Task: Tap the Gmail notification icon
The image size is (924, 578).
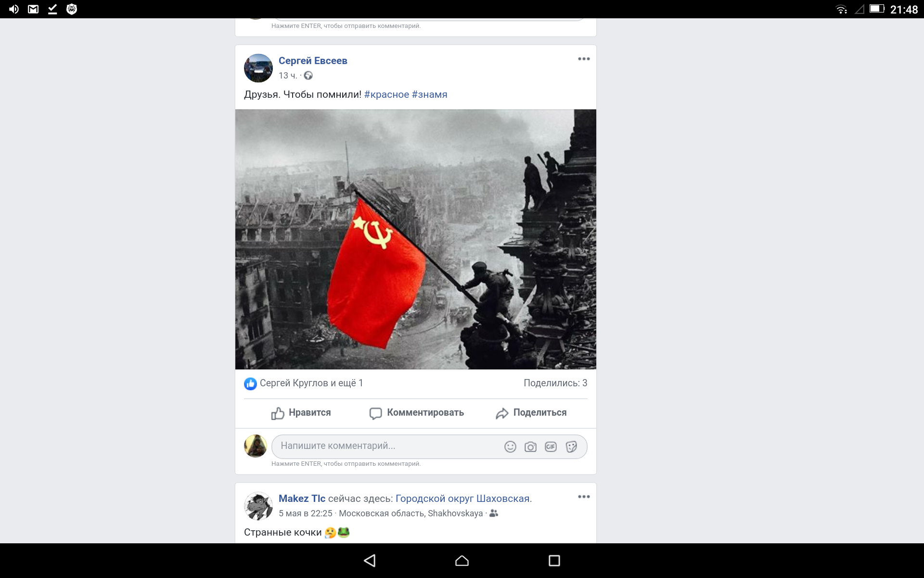Action: coord(33,9)
